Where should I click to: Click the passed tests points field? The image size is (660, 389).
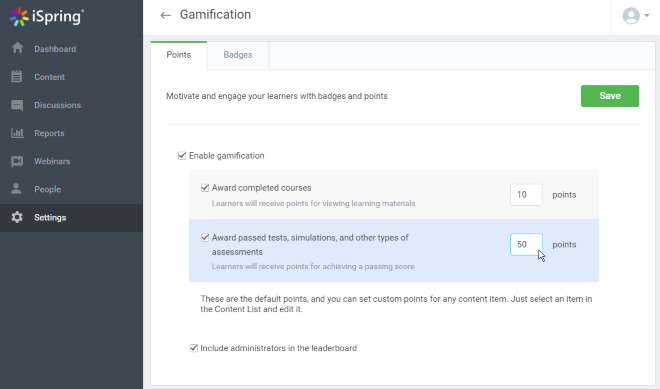pyautogui.click(x=526, y=244)
